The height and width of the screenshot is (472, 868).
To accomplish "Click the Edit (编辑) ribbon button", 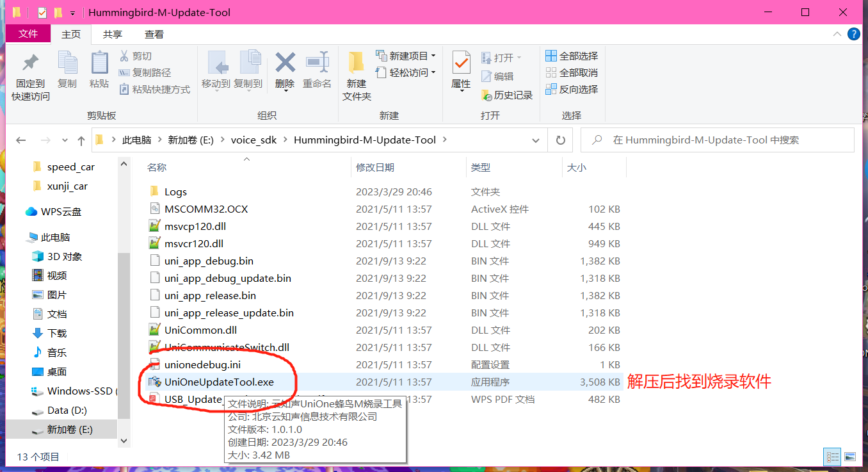I will [x=497, y=76].
